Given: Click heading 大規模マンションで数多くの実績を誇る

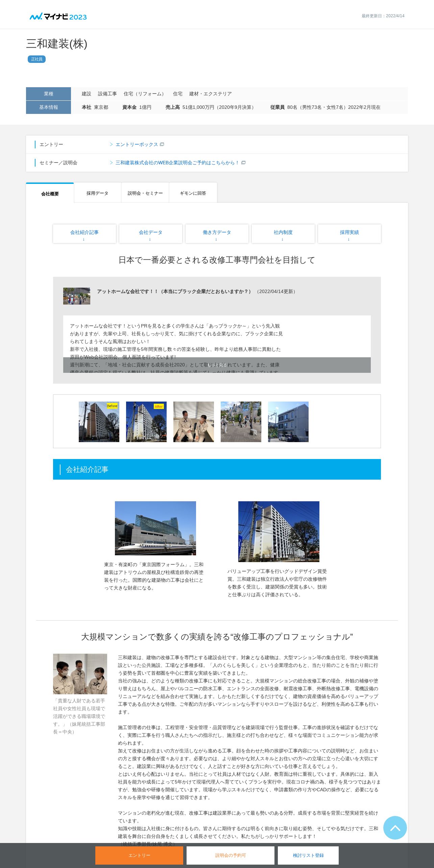Looking at the screenshot, I should coord(217,637).
